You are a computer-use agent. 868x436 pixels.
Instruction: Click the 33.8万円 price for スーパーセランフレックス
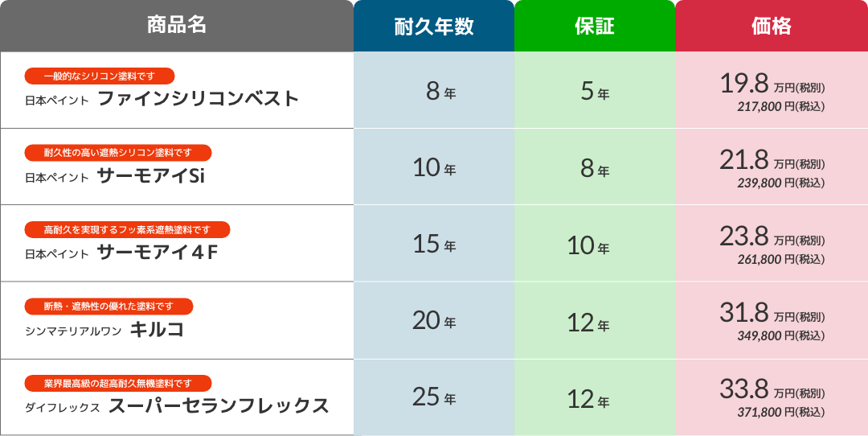point(772,389)
